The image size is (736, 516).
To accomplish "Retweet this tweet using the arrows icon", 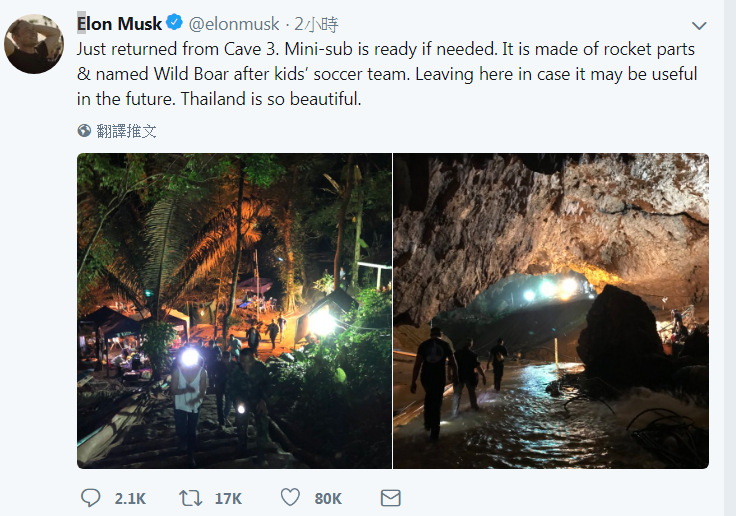I will 190,497.
